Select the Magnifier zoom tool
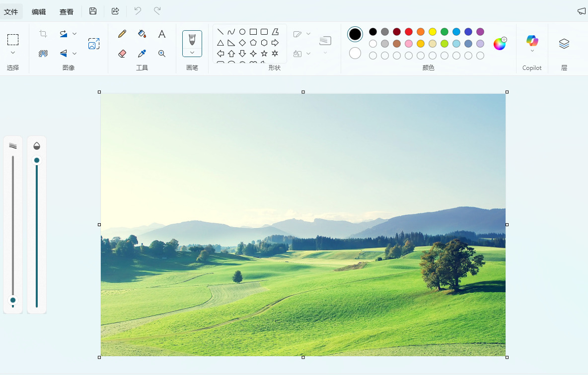The image size is (588, 375). tap(161, 54)
